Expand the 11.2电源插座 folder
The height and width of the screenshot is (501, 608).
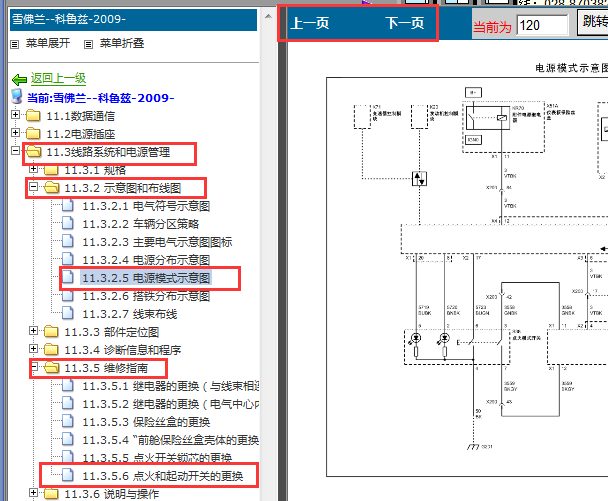click(15, 133)
